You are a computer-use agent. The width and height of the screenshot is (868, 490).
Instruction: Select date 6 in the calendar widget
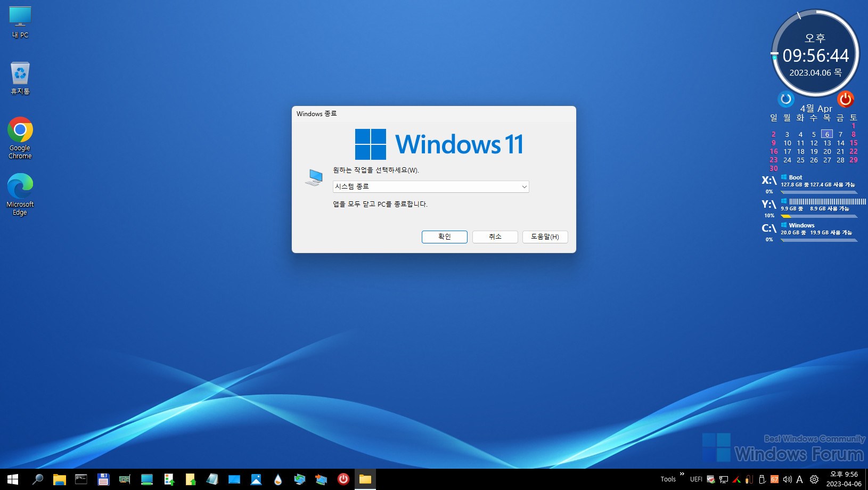pos(827,134)
